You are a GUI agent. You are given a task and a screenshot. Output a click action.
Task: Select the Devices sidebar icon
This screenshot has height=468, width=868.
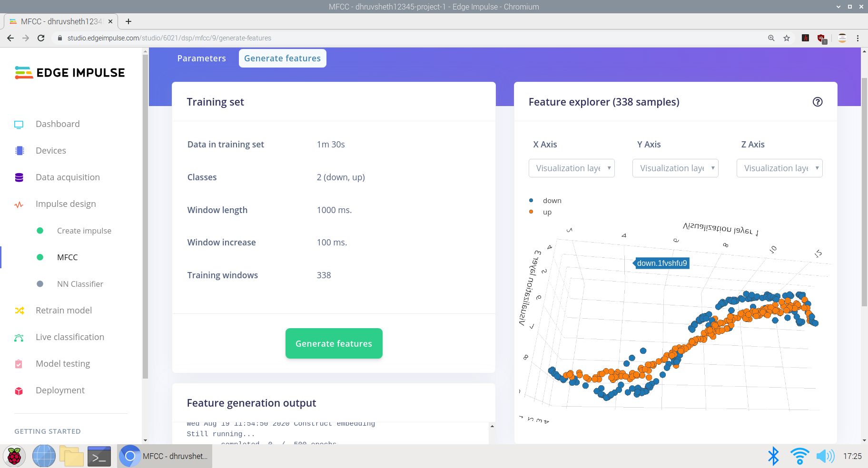[x=20, y=150]
